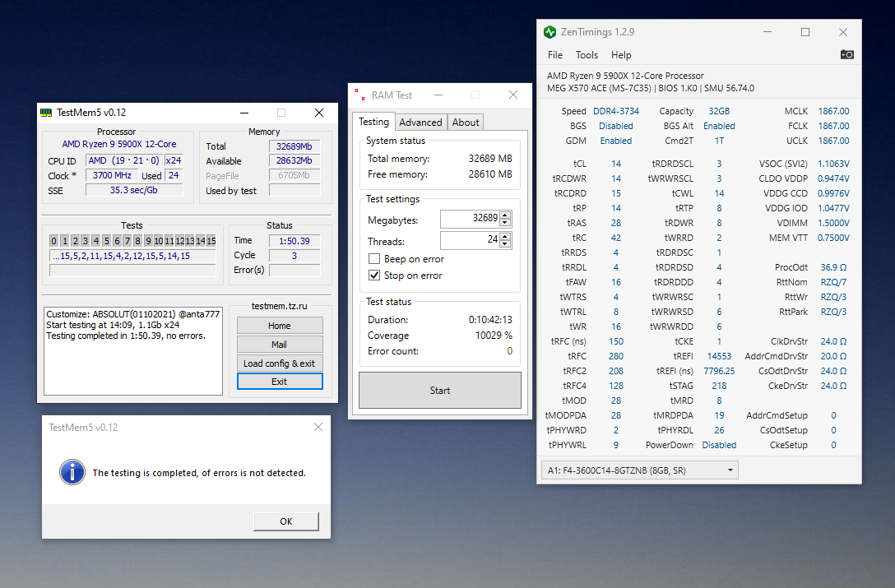Open the ZenTimings File menu

click(554, 55)
